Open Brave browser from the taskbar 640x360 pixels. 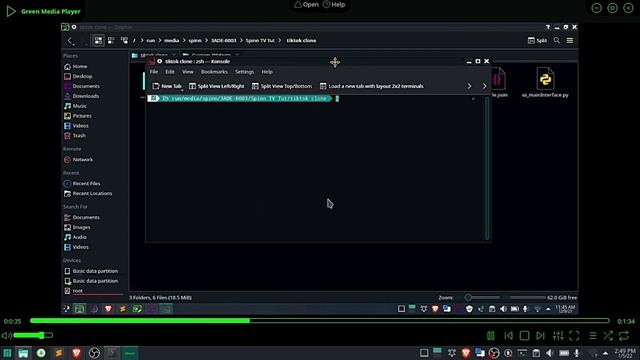pyautogui.click(x=76, y=353)
